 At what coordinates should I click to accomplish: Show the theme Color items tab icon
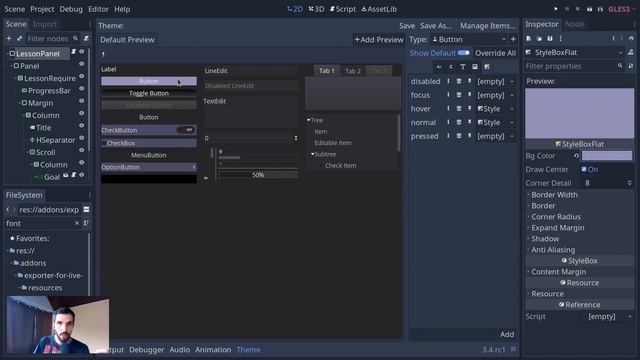click(439, 67)
